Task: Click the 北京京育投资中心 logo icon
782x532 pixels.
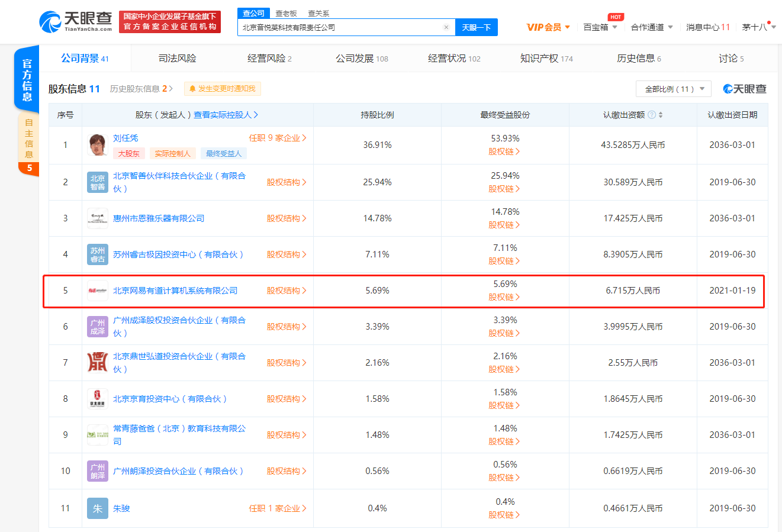Action: click(x=98, y=399)
